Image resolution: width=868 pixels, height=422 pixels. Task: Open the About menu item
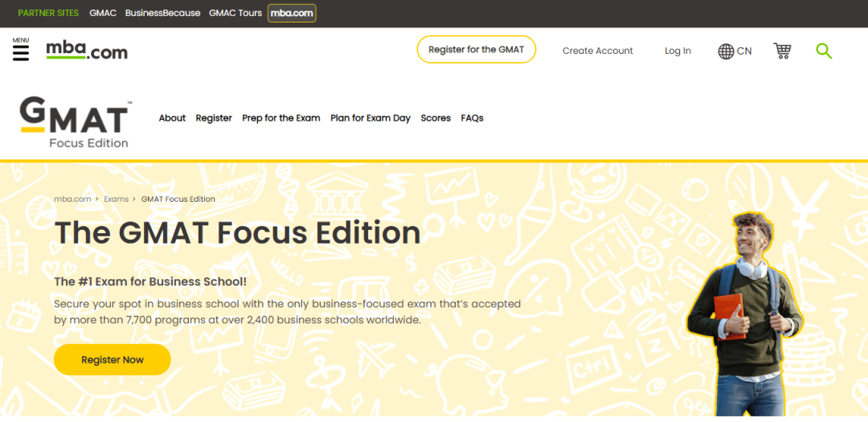(172, 118)
